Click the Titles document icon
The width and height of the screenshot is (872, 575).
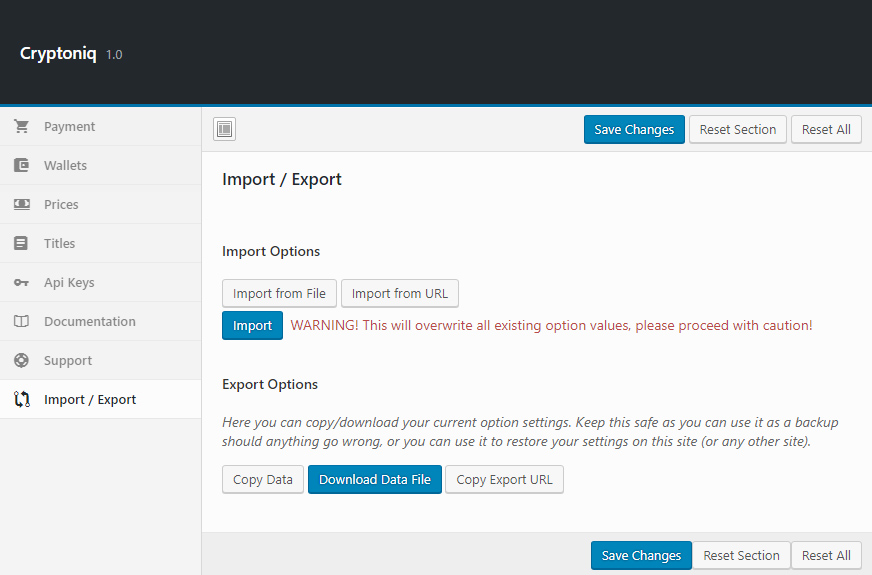point(21,244)
